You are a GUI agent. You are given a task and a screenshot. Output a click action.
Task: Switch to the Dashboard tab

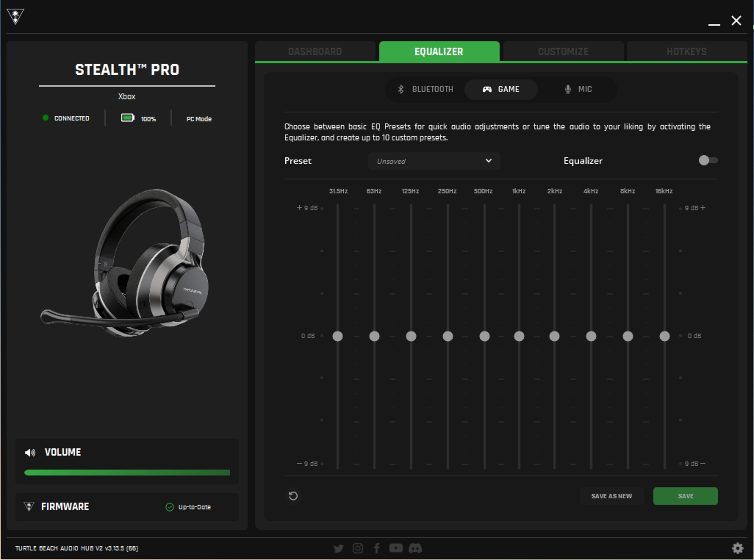pos(315,51)
